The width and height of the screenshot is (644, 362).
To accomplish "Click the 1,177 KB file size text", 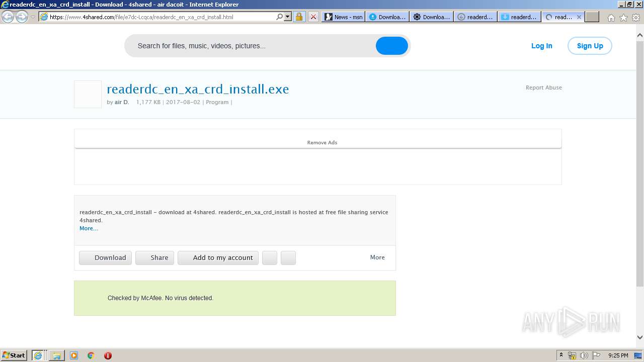I will [148, 102].
